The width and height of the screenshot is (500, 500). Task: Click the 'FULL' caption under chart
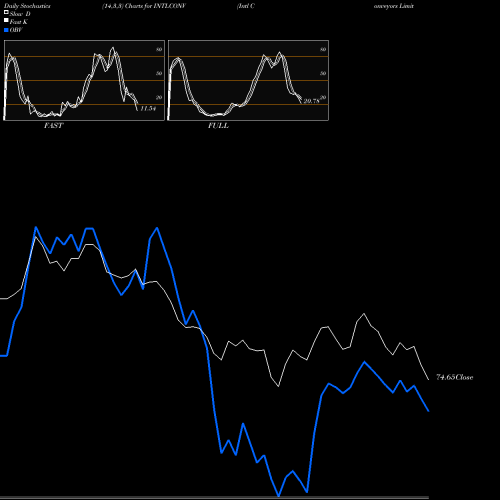(x=218, y=126)
